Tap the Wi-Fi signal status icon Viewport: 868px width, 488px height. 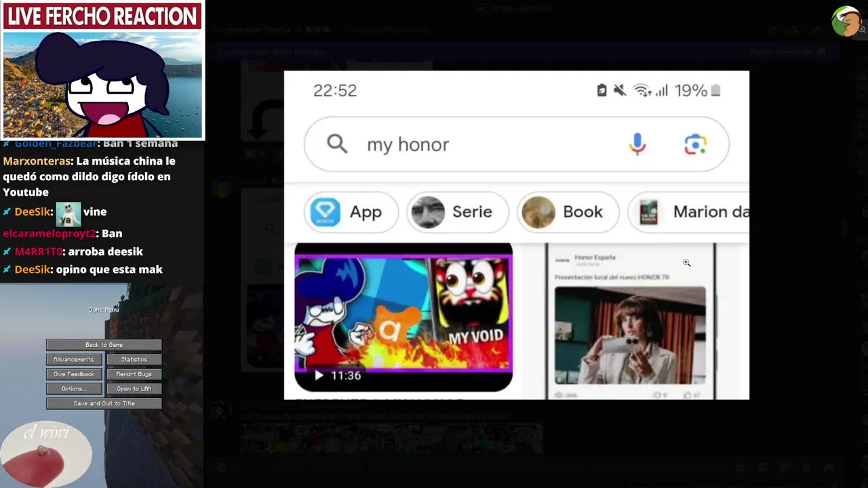642,90
